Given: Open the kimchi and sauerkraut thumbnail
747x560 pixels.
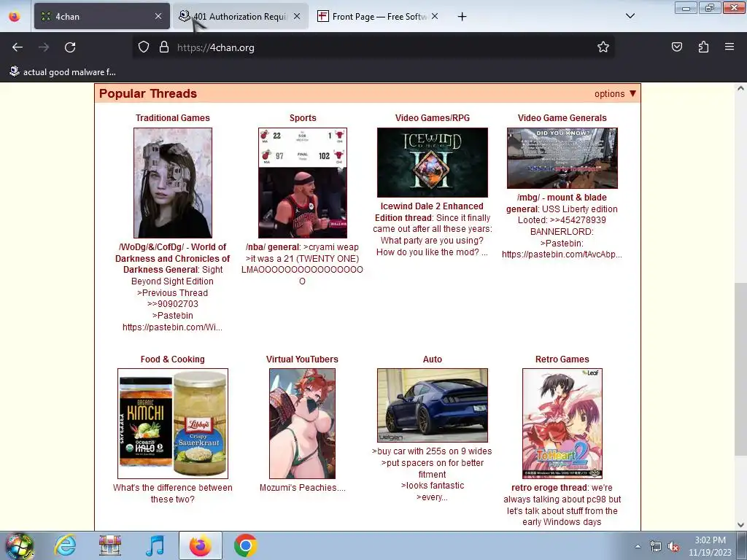Looking at the screenshot, I should pyautogui.click(x=172, y=424).
